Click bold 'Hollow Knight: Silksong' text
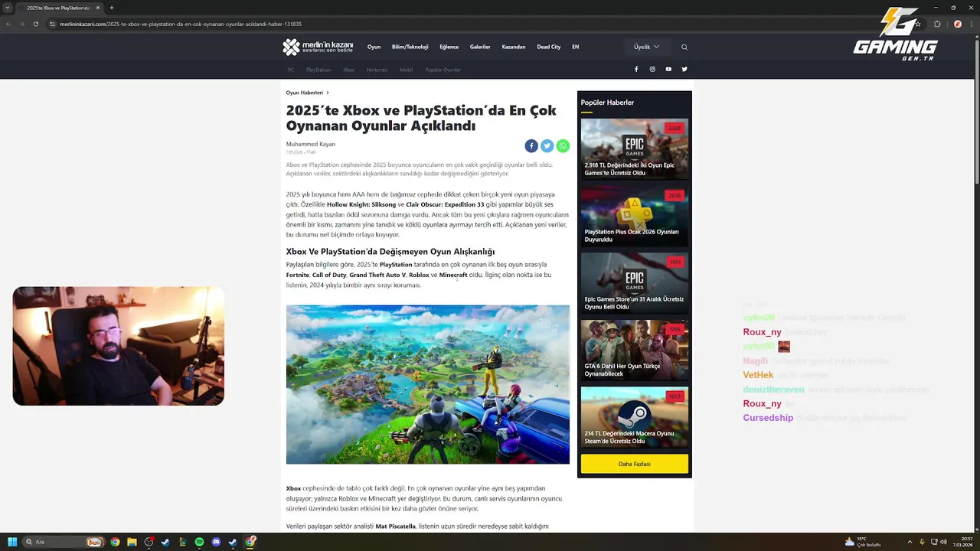The height and width of the screenshot is (551, 980). 361,204
